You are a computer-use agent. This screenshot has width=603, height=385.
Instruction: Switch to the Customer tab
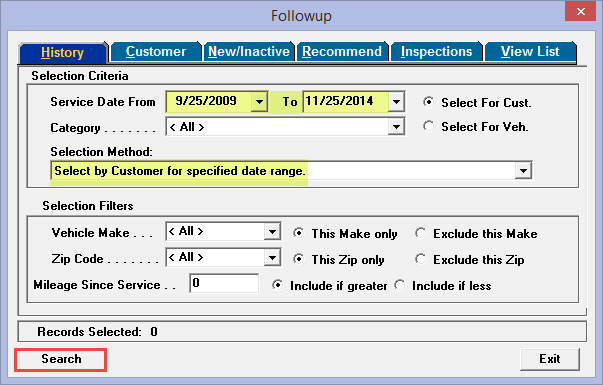click(x=156, y=52)
